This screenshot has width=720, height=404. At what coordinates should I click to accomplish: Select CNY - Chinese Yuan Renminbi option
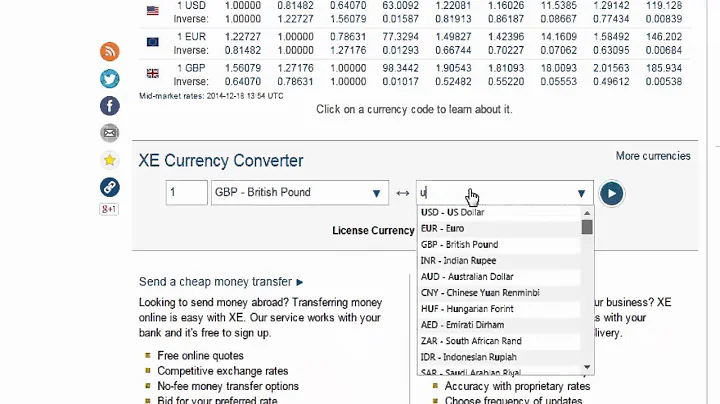(x=499, y=293)
